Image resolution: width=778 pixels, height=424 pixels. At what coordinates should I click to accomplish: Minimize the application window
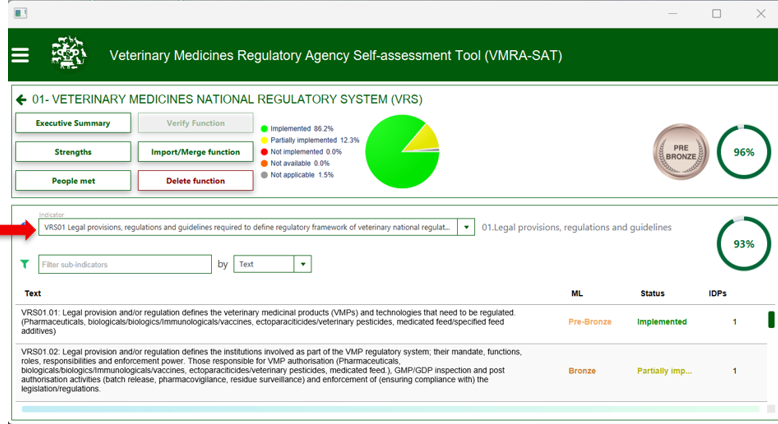(672, 13)
